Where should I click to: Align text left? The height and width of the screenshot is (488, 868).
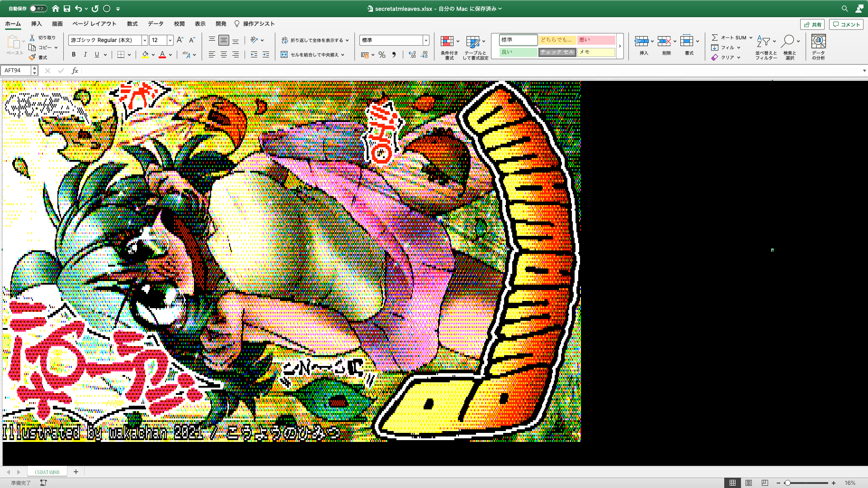click(x=212, y=55)
